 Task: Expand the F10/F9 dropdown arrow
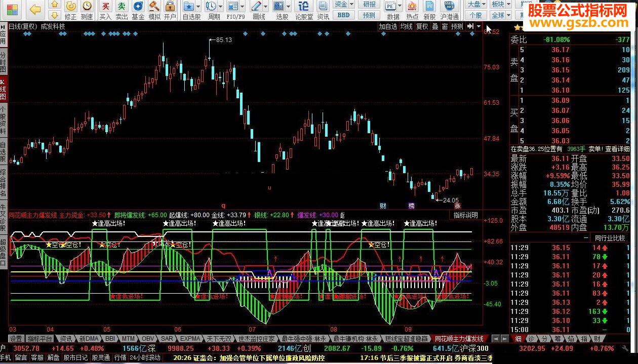coord(242,7)
